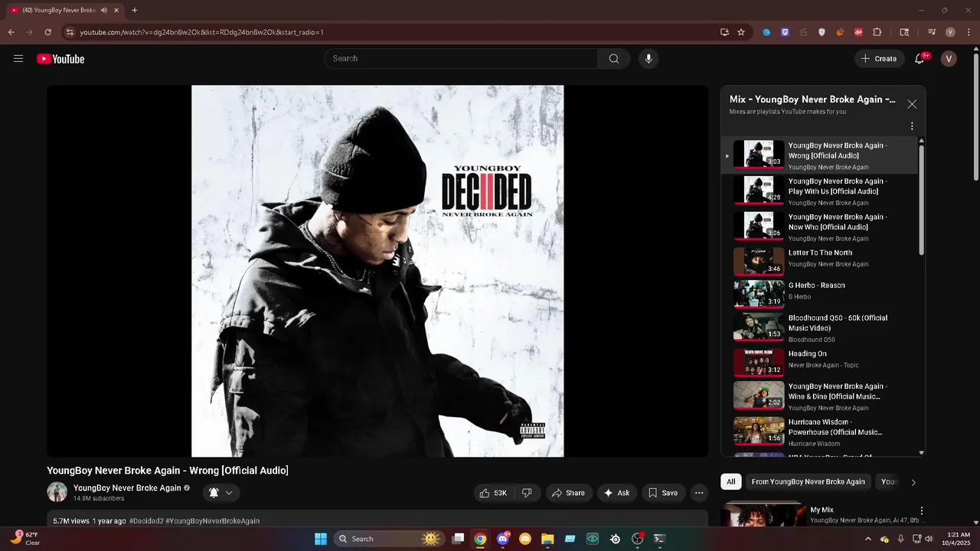Open Chrome three-dot menu
Image resolution: width=980 pixels, height=551 pixels.
click(x=969, y=32)
